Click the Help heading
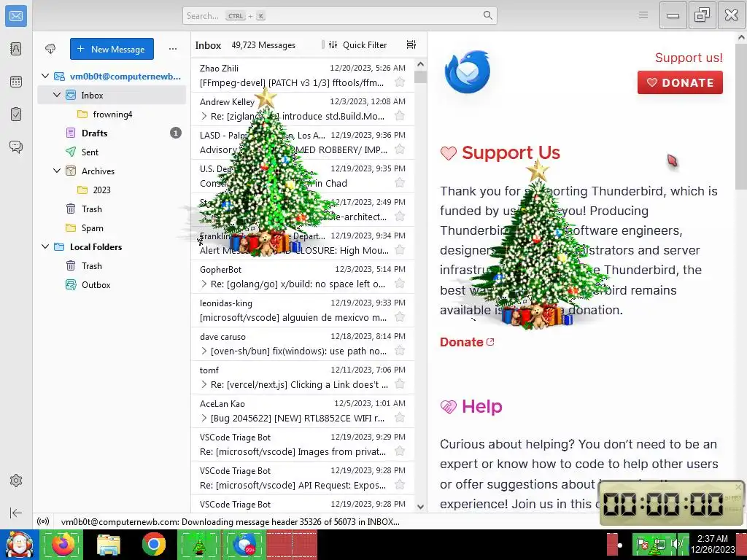Viewport: 747px width, 560px height. (x=481, y=406)
